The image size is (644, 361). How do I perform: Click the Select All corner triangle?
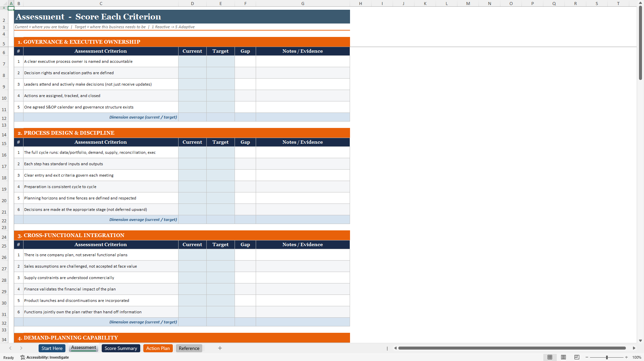click(x=4, y=3)
